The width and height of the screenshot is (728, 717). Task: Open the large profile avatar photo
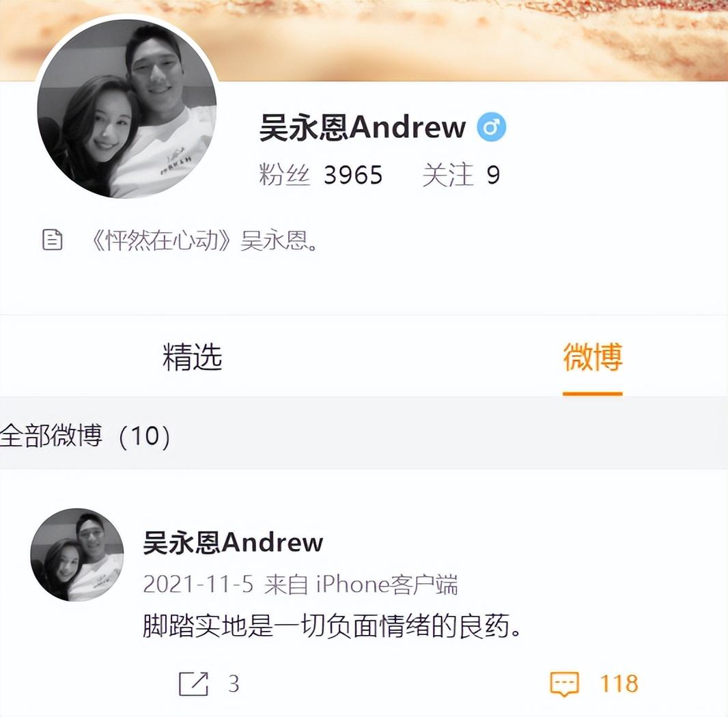(x=127, y=109)
